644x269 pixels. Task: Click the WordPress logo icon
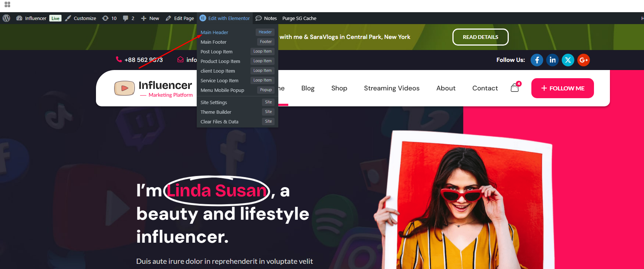6,18
